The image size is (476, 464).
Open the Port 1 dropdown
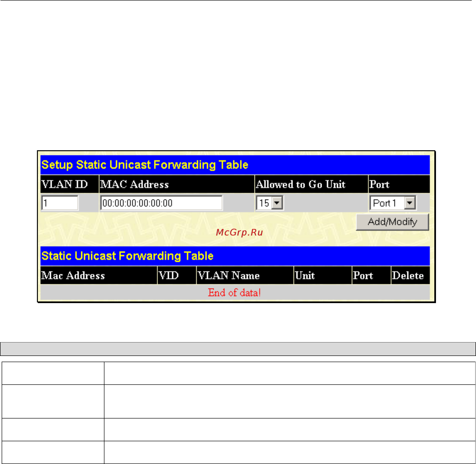393,203
